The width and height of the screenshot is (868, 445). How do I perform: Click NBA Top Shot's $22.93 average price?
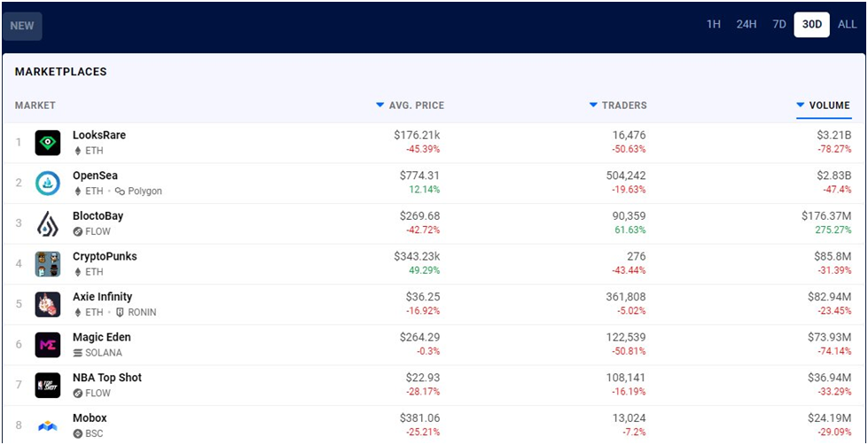pyautogui.click(x=423, y=378)
